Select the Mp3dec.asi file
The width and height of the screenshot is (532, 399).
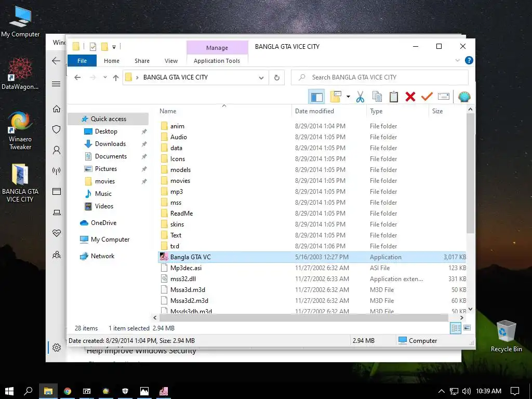tap(312, 268)
